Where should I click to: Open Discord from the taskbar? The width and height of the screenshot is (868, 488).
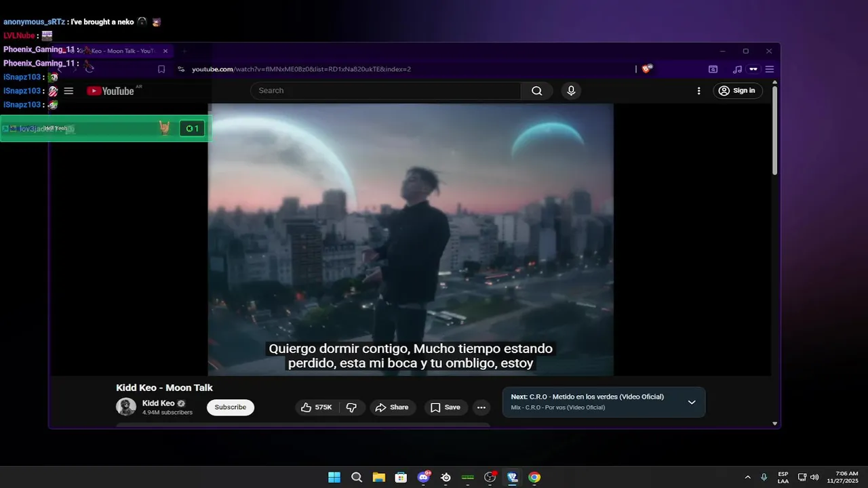424,477
